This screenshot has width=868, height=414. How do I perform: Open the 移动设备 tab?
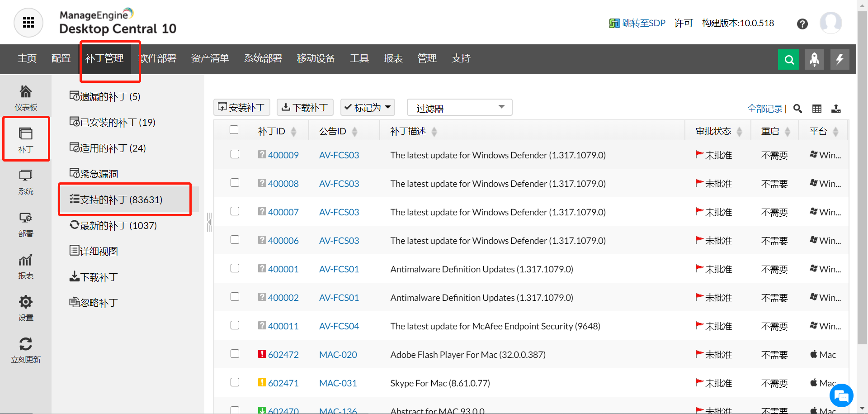click(316, 58)
